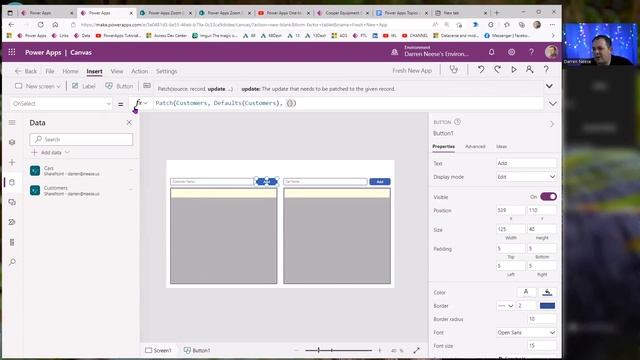Open a new browser tab
This screenshot has height=360, width=640.
click(497, 13)
